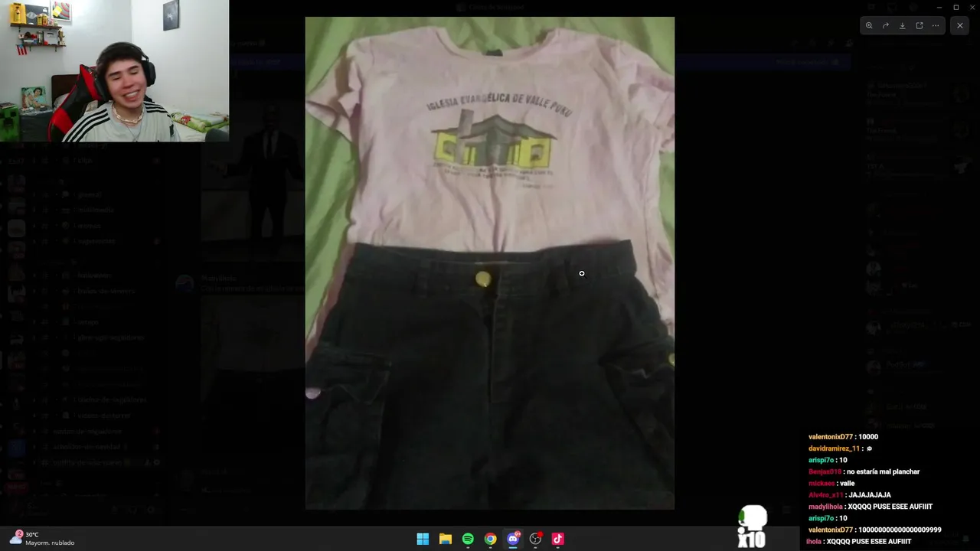Open Spotify from the taskbar

pos(468,539)
